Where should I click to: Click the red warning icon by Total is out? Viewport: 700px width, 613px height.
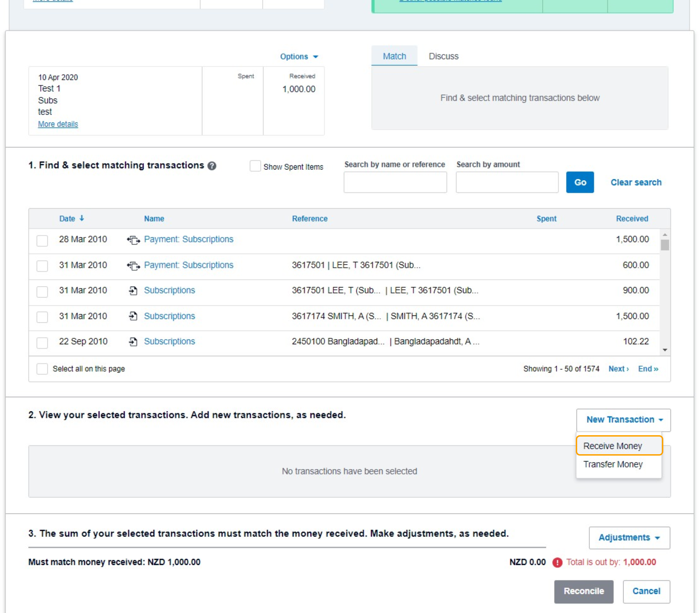[x=557, y=562]
